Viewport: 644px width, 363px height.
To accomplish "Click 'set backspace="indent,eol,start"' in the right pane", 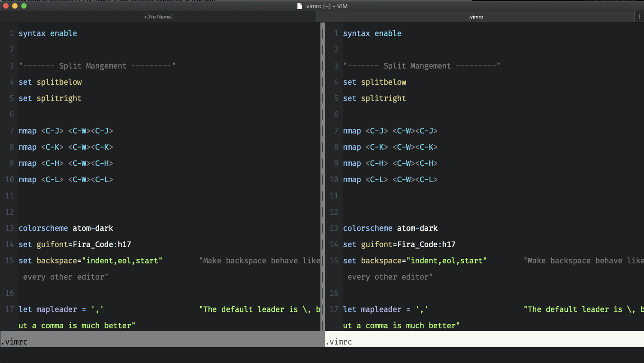I will (x=415, y=261).
